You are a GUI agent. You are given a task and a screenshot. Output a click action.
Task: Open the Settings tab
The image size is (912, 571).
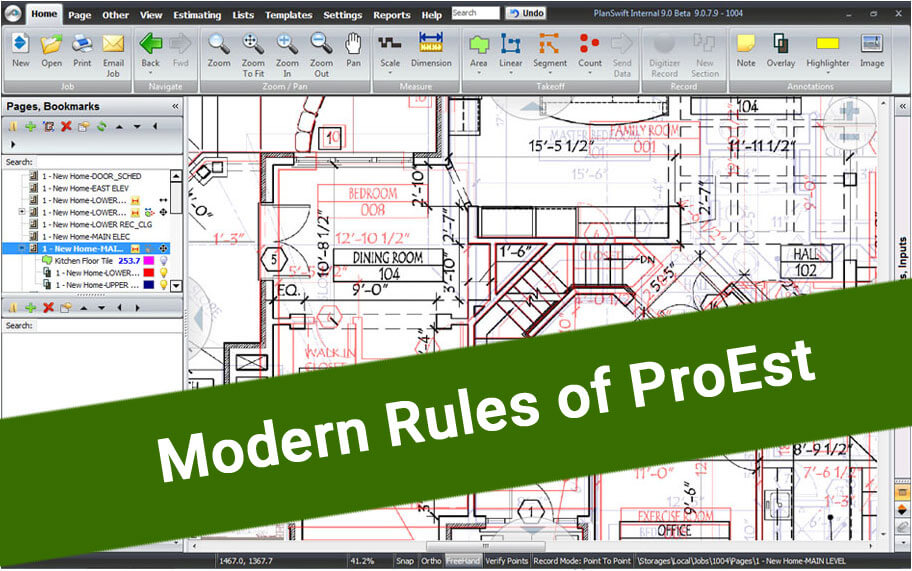343,15
